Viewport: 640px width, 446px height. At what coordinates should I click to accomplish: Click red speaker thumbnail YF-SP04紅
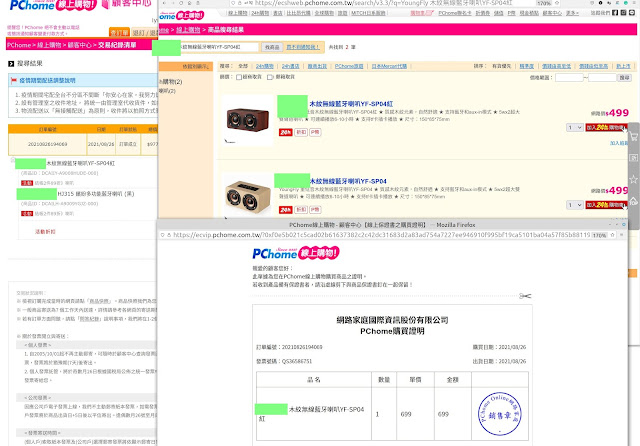(x=247, y=120)
